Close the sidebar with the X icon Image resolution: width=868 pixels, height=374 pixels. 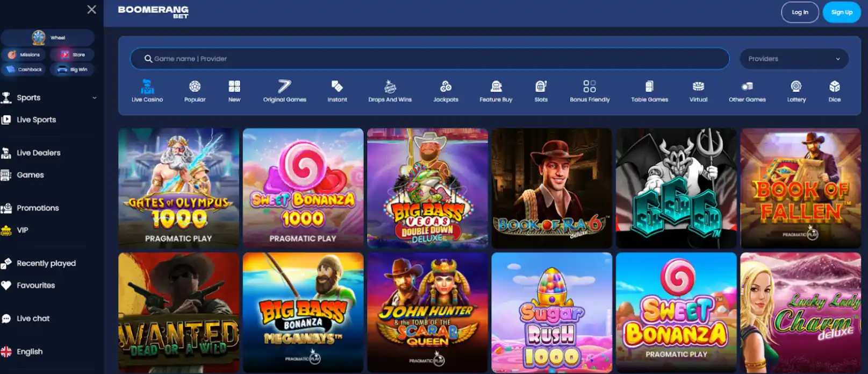pos(92,10)
